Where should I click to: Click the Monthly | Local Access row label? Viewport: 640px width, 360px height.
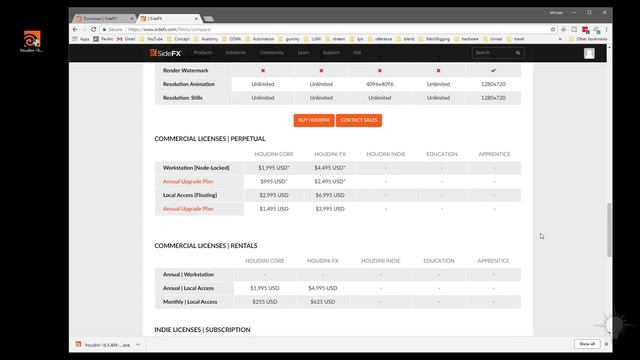(x=190, y=302)
